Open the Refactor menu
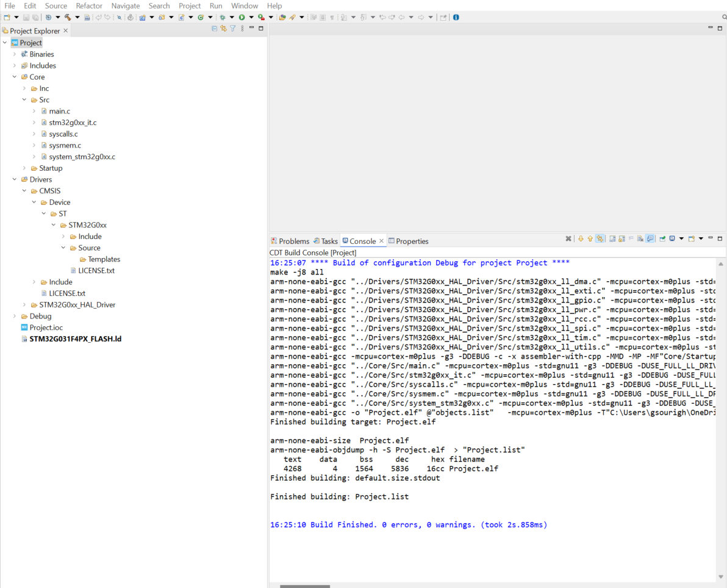This screenshot has width=727, height=588. pyautogui.click(x=89, y=5)
